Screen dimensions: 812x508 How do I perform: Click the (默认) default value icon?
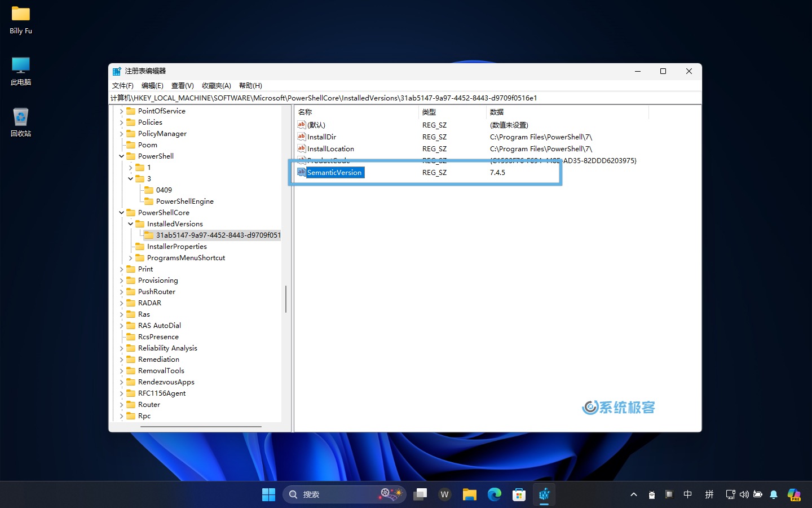302,125
